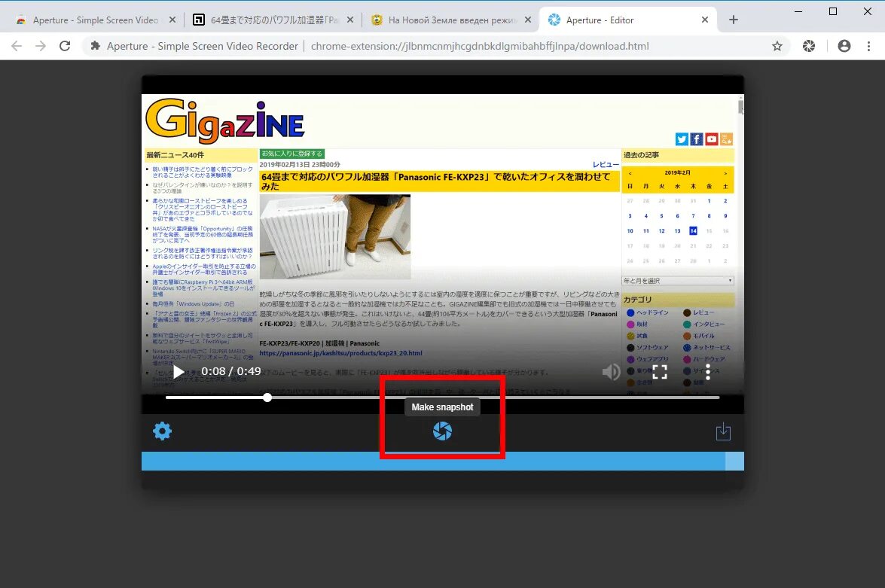Click the panasonic.jp product link
This screenshot has width=885, height=588.
point(340,353)
